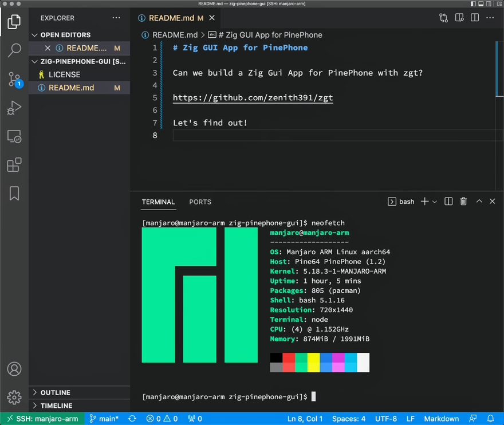Click the Accounts icon in activity bar

pyautogui.click(x=14, y=369)
